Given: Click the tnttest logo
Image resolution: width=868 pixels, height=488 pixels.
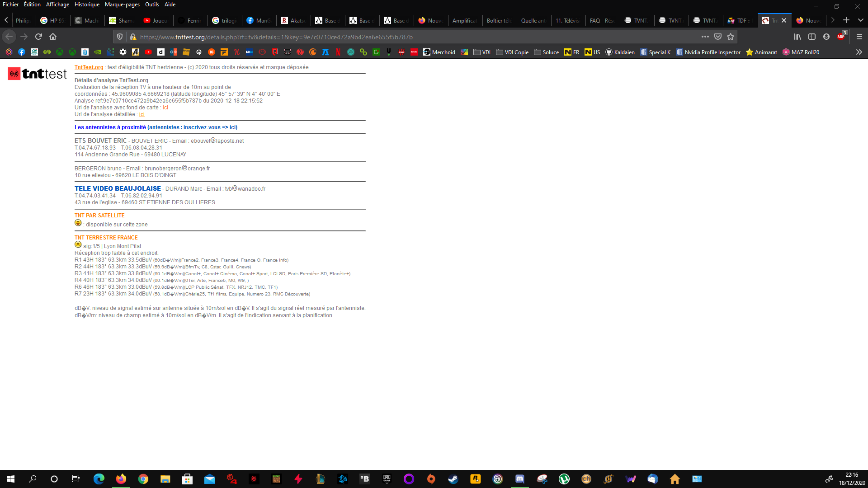Looking at the screenshot, I should [x=37, y=74].
